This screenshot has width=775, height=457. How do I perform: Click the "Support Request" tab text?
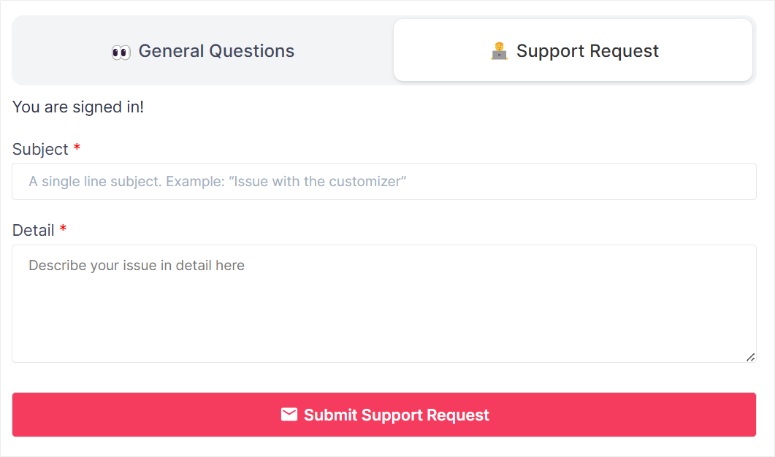588,51
